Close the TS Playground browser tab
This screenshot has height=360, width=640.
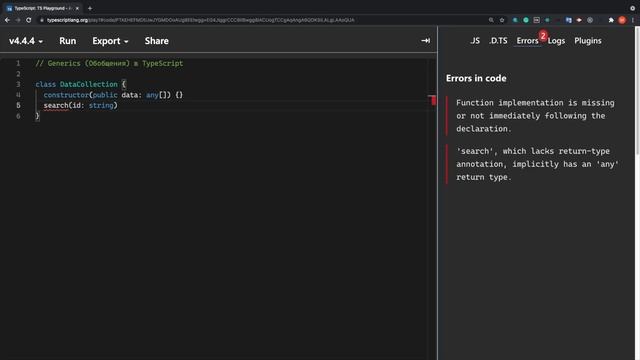pyautogui.click(x=77, y=8)
